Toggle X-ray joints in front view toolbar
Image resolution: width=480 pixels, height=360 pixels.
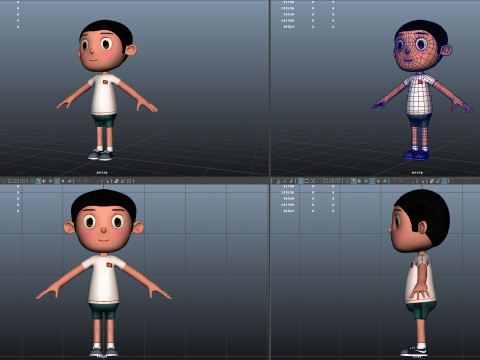pyautogui.click(x=129, y=181)
